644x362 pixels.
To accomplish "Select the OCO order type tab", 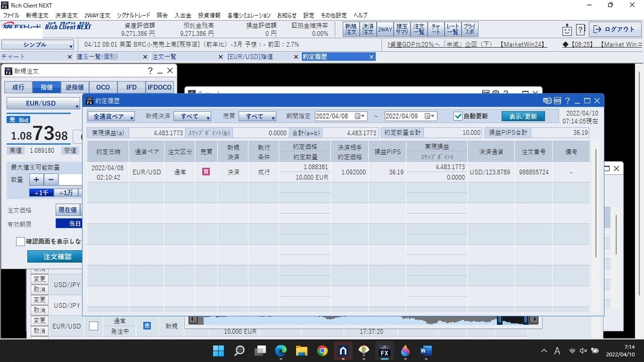I will click(103, 87).
